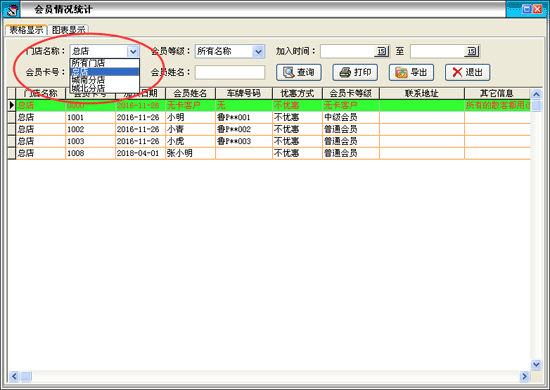Click the vertical scrollbar down arrow
This screenshot has height=390, width=550.
click(x=536, y=364)
